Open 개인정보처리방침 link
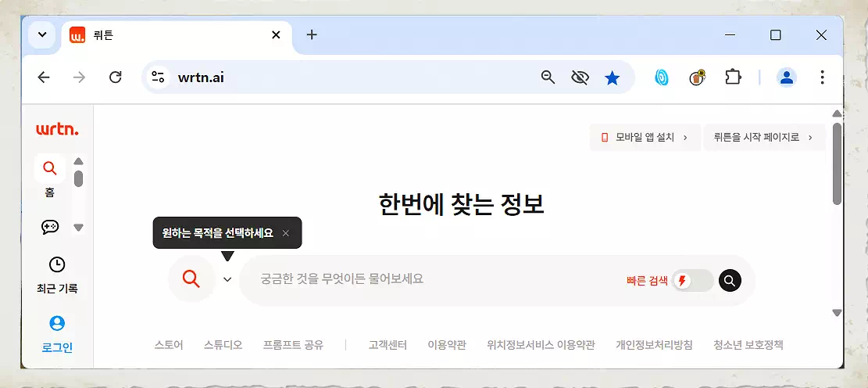This screenshot has height=388, width=868. [654, 345]
